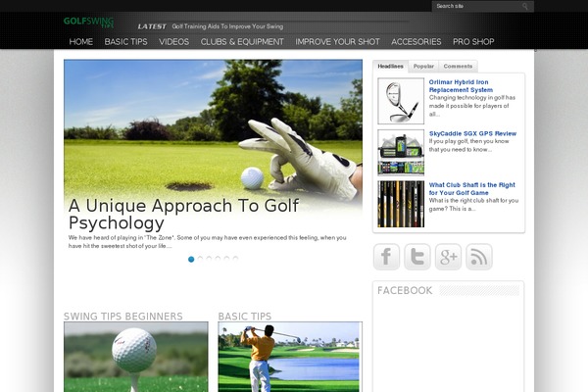This screenshot has height=392, width=588.
Task: Select the sixth slider dot
Action: pos(235,259)
